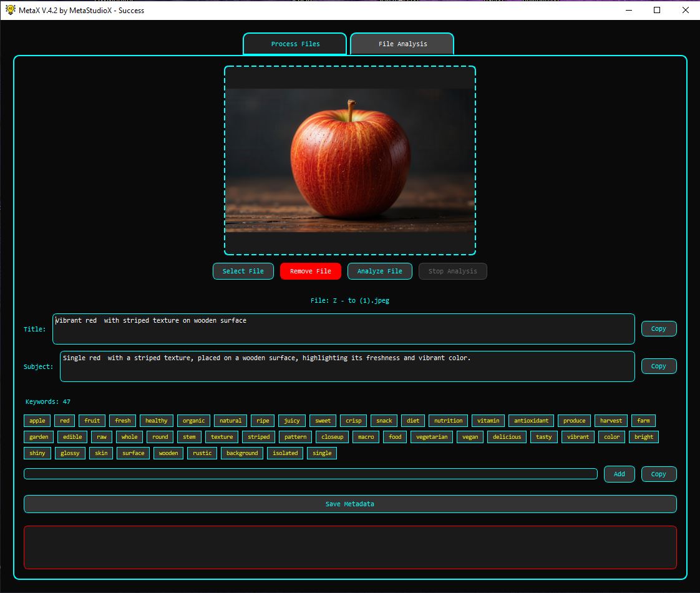Select the 'delicious' keyword tag
This screenshot has width=700, height=593.
pos(507,437)
